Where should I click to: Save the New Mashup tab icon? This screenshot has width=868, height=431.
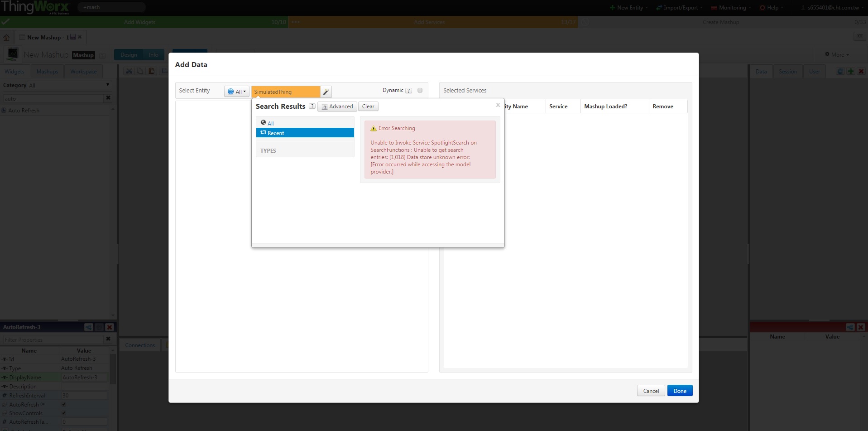(x=73, y=37)
